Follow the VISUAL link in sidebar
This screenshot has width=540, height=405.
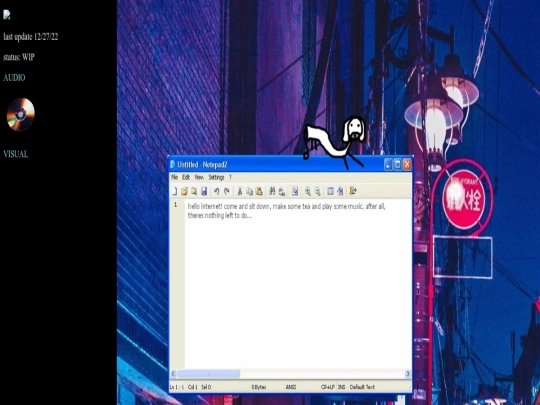pos(15,154)
